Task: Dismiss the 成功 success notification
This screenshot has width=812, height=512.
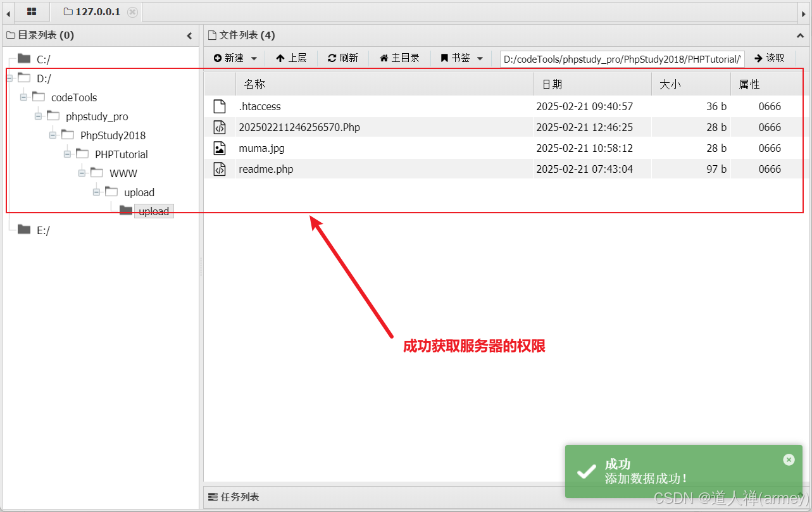Action: (789, 459)
